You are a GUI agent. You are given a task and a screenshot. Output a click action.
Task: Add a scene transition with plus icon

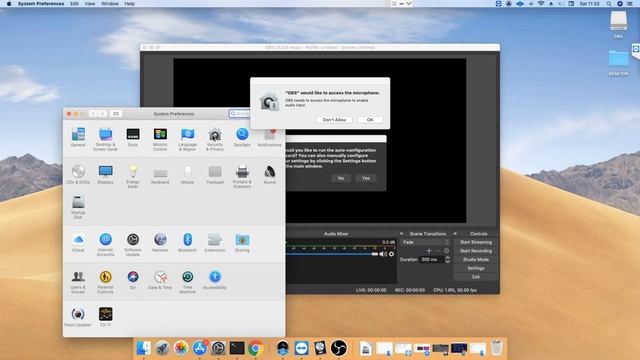coord(429,251)
